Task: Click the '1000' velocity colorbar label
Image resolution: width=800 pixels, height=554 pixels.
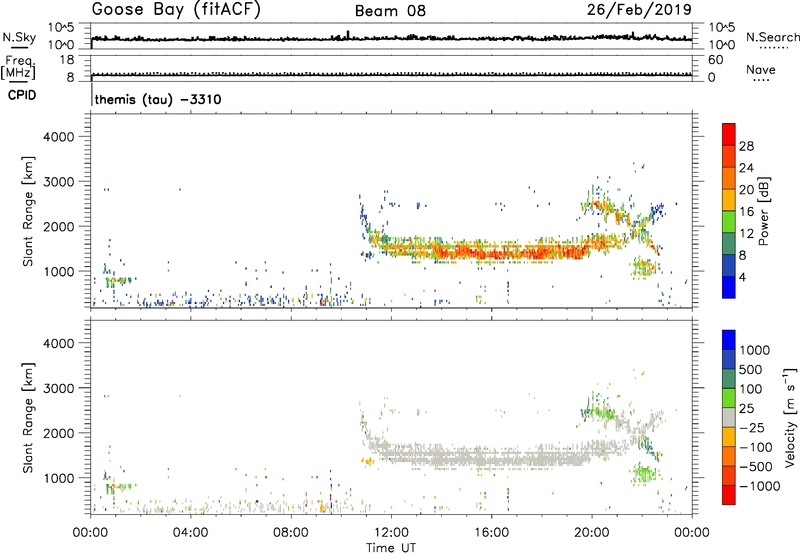Action: click(x=755, y=350)
